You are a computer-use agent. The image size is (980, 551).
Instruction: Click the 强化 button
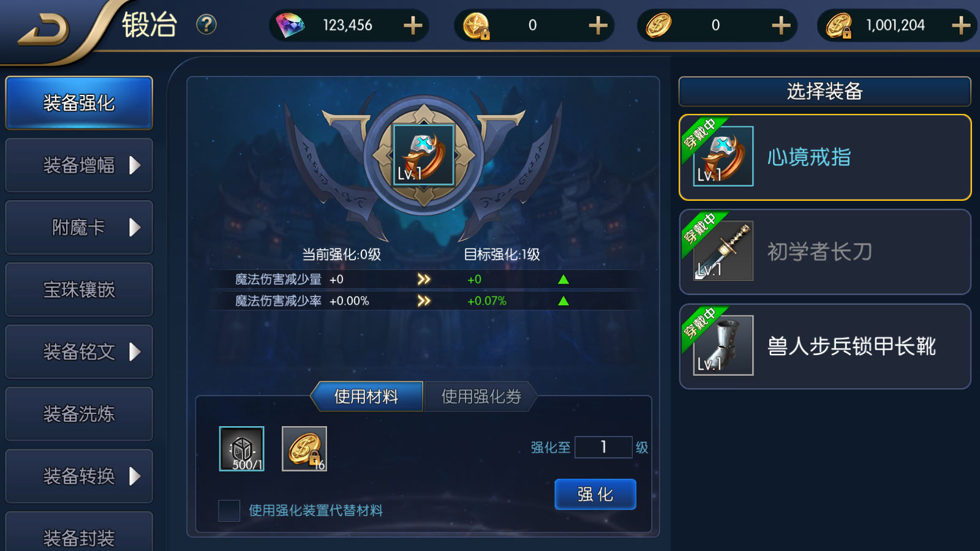click(595, 494)
